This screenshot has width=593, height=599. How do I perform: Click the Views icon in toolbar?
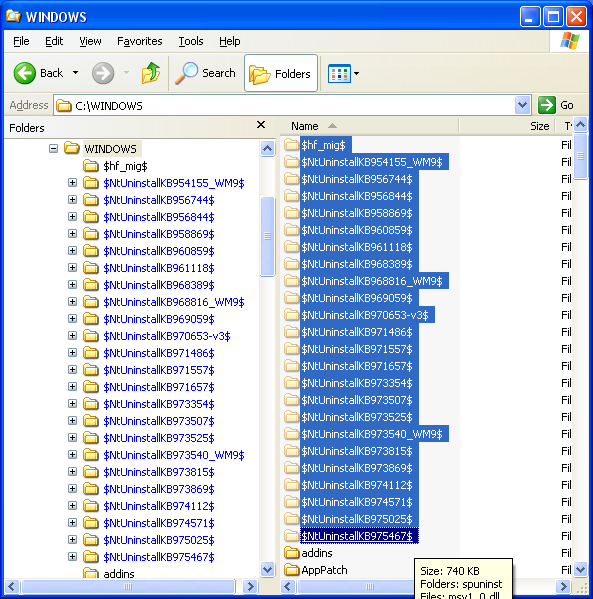click(339, 73)
